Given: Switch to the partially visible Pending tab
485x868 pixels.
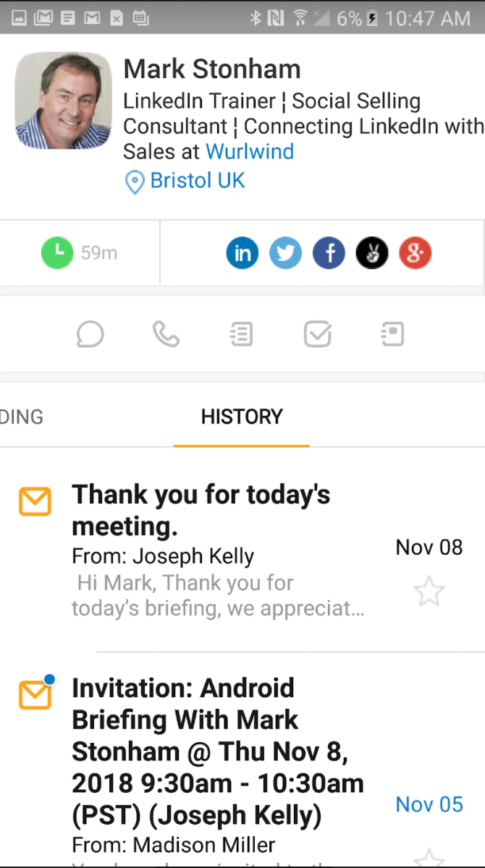Looking at the screenshot, I should tap(22, 417).
